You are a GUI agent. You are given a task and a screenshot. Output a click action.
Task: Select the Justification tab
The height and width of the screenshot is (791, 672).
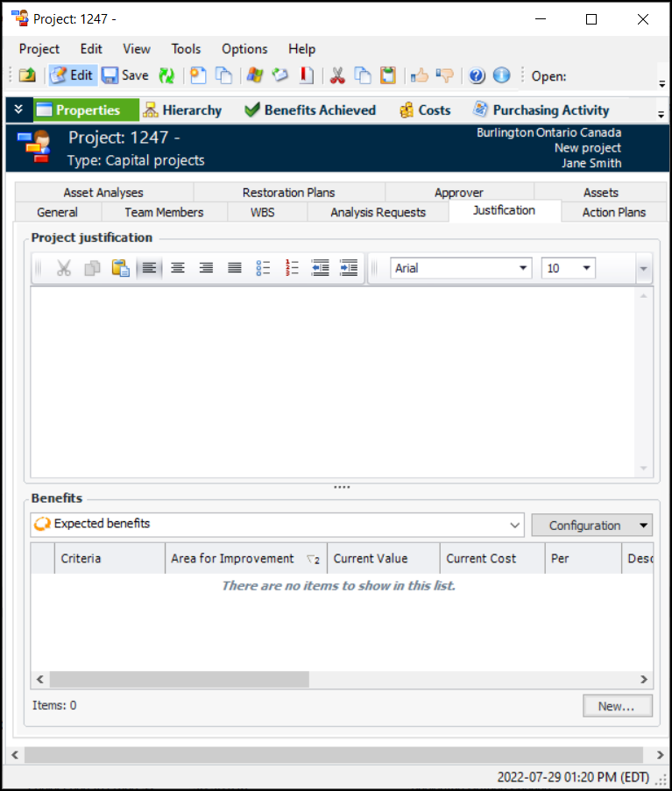[x=504, y=210]
